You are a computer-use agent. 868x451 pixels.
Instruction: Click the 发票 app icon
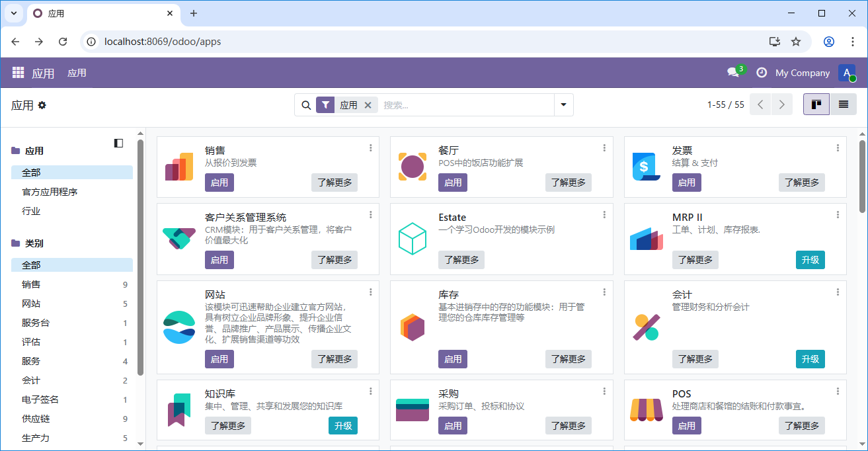(646, 167)
